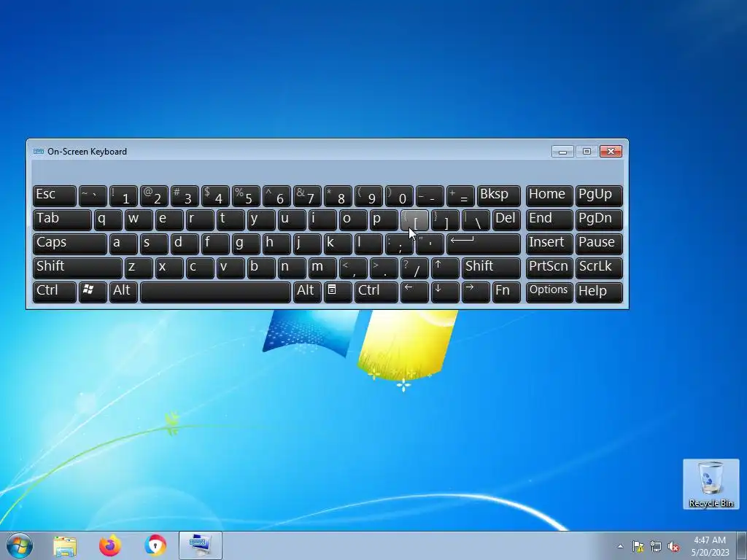This screenshot has width=747, height=560.
Task: Click the w key
Action: point(139,220)
